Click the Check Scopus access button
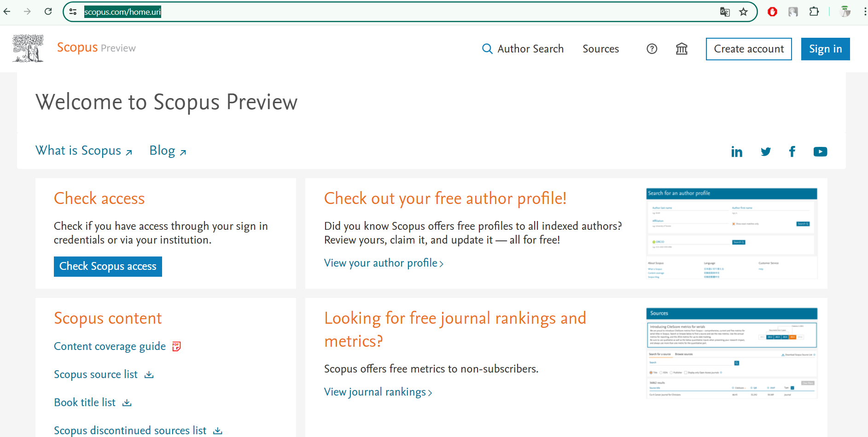Screen dimensions: 868x437 point(108,267)
